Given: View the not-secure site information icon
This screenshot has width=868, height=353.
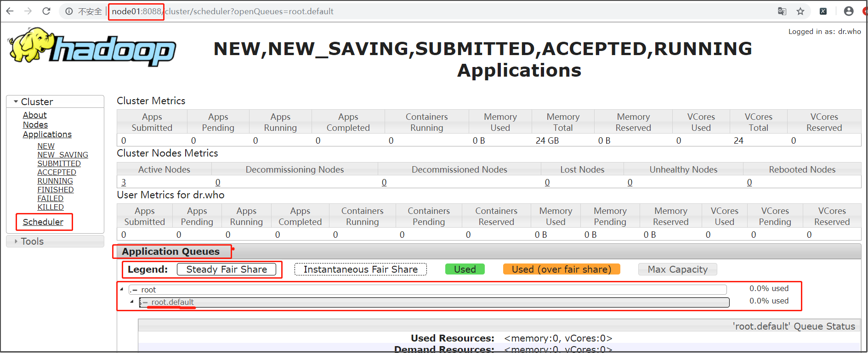Looking at the screenshot, I should click(x=69, y=11).
